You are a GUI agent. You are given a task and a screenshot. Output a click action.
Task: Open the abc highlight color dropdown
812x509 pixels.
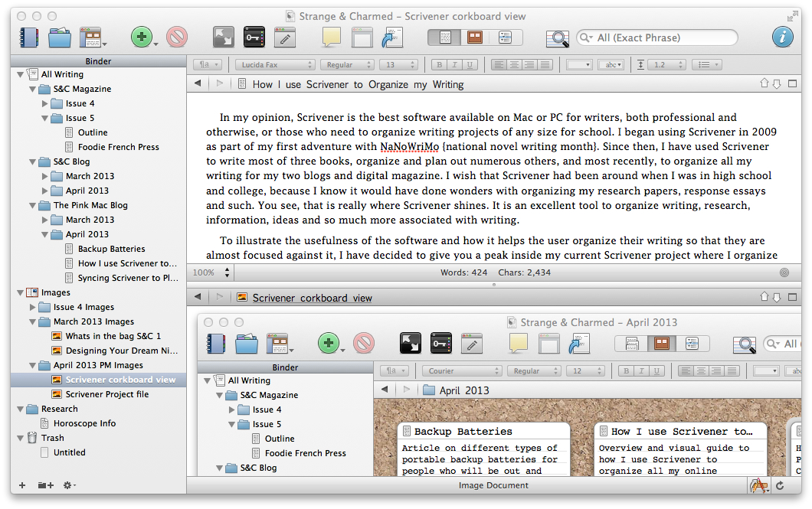(611, 64)
